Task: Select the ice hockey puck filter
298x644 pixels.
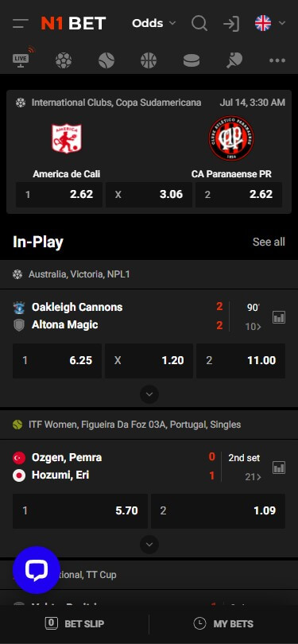Action: [192, 60]
